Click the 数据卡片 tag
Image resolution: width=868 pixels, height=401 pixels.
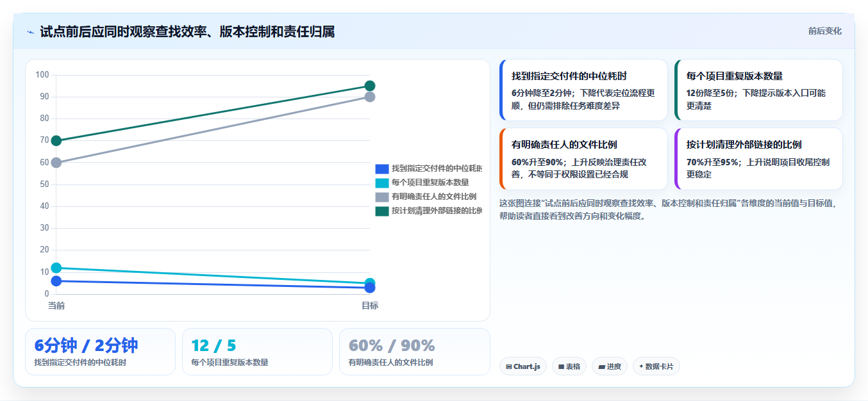coord(656,366)
